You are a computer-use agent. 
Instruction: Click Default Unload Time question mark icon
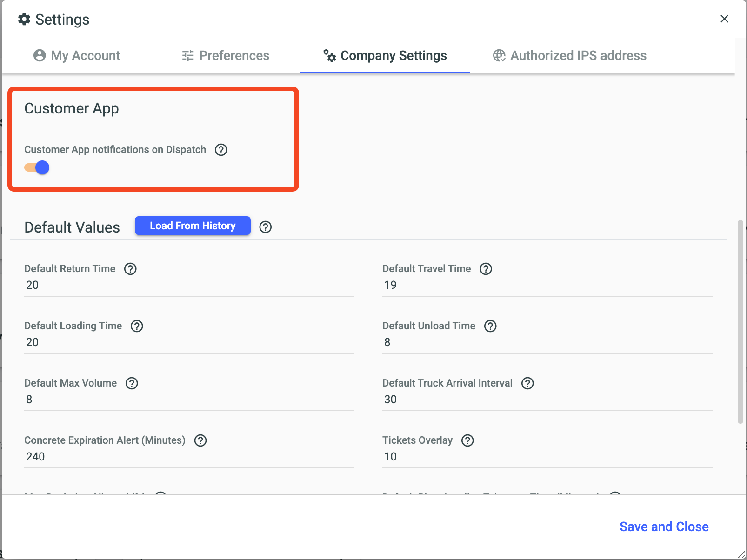(490, 326)
